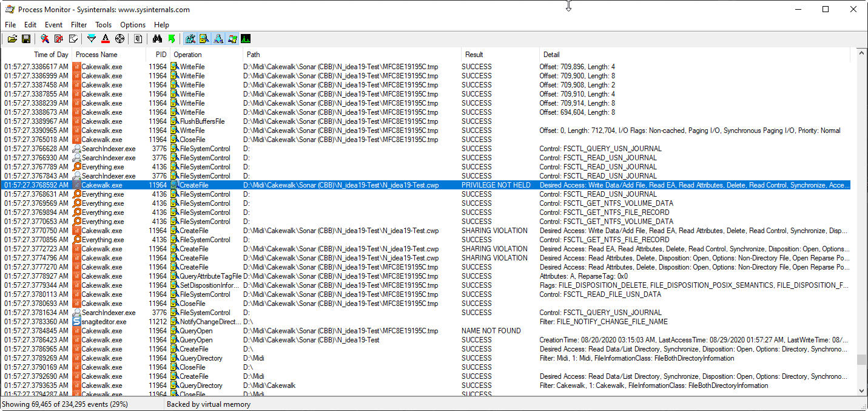This screenshot has height=411, width=868.
Task: Click Backed by virtual memory status text
Action: 209,404
